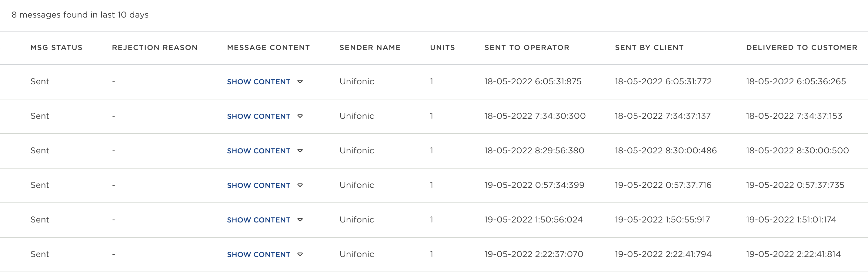Click SENT TO OPERATOR column header
Image resolution: width=868 pixels, height=274 pixels.
coord(527,48)
